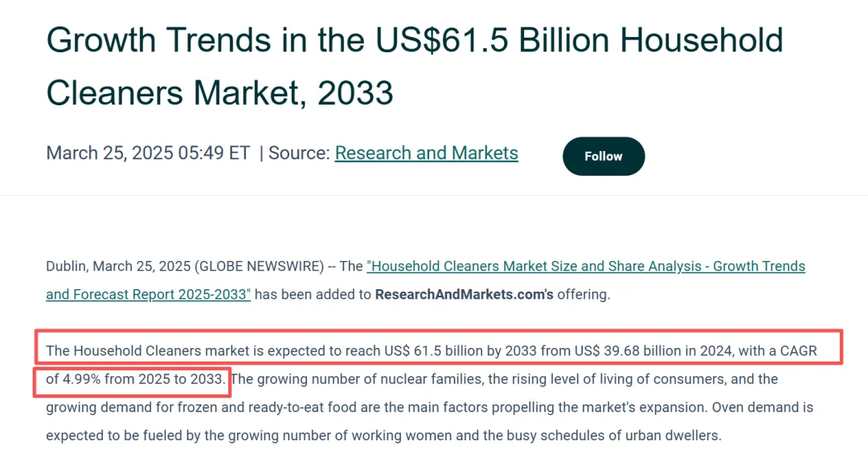
Task: Click the 'Cleaners Market, 2033' headline line
Action: click(219, 93)
